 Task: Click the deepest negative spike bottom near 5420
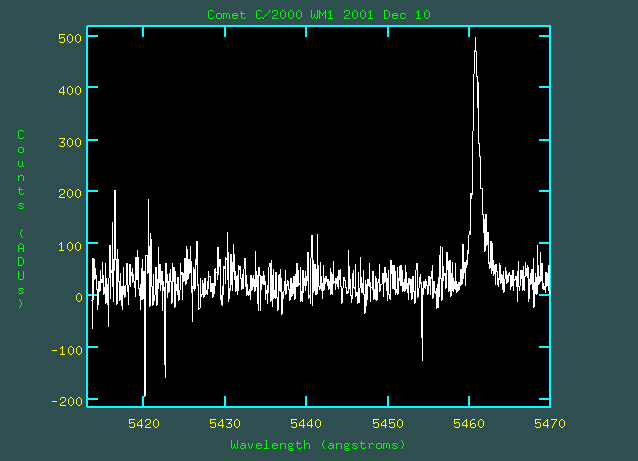[x=144, y=395]
